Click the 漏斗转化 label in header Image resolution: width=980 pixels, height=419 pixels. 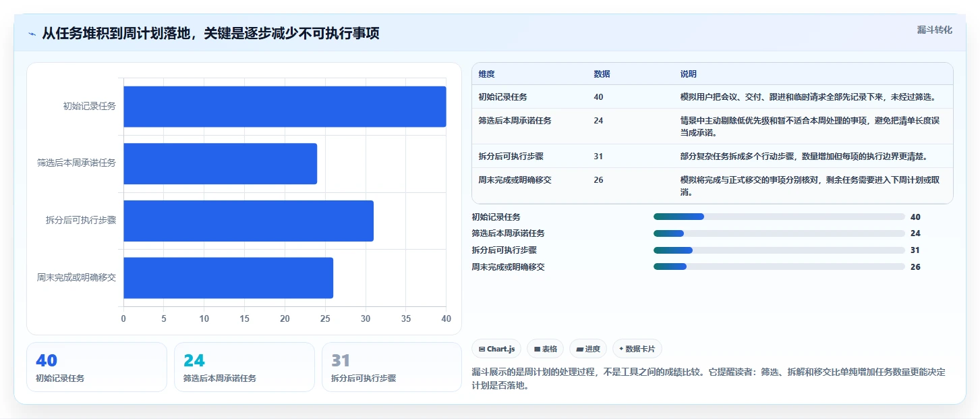pyautogui.click(x=935, y=30)
